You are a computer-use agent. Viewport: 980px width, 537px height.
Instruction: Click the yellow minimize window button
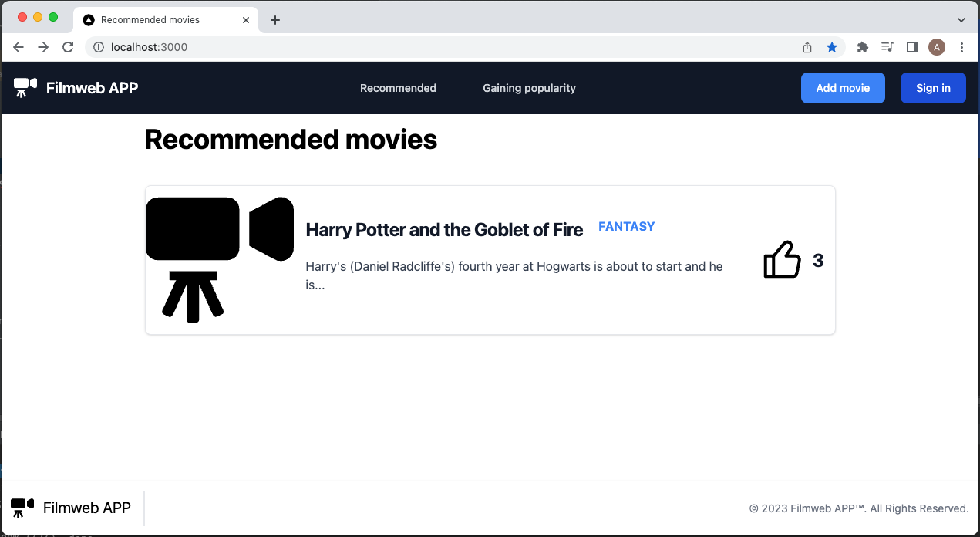(38, 17)
